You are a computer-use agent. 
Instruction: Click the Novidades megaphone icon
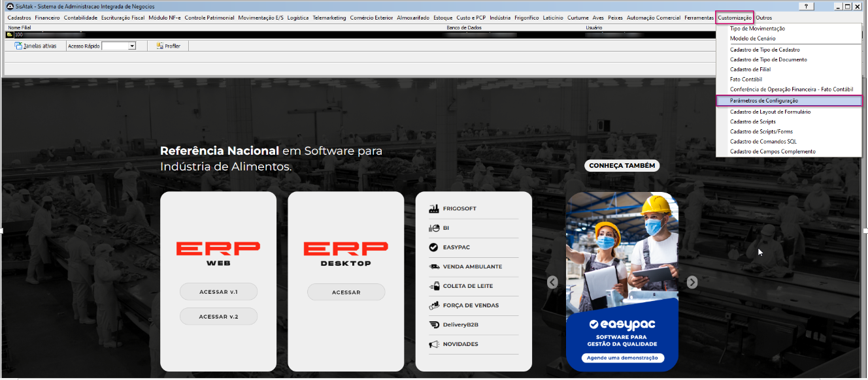pyautogui.click(x=433, y=344)
